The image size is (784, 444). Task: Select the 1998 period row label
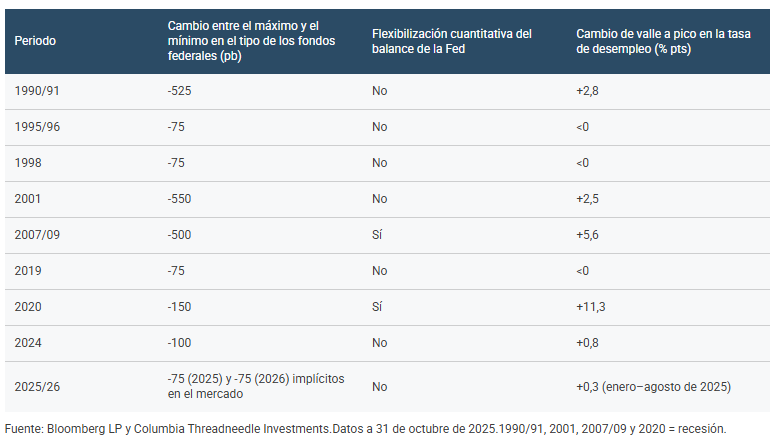click(29, 163)
